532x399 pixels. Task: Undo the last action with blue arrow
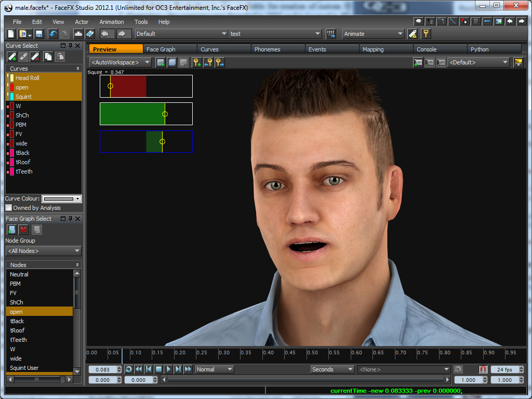(53, 34)
